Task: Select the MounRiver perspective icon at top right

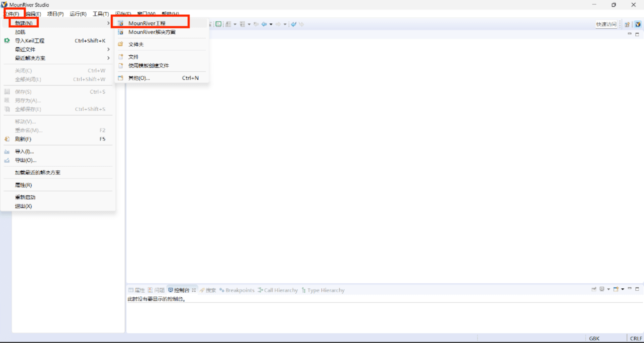Action: 638,24
